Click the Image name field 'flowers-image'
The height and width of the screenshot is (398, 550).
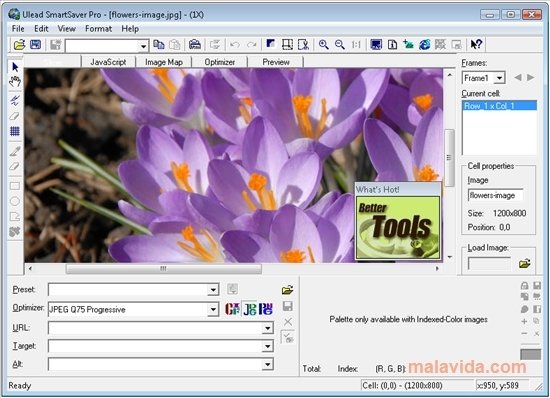click(495, 195)
